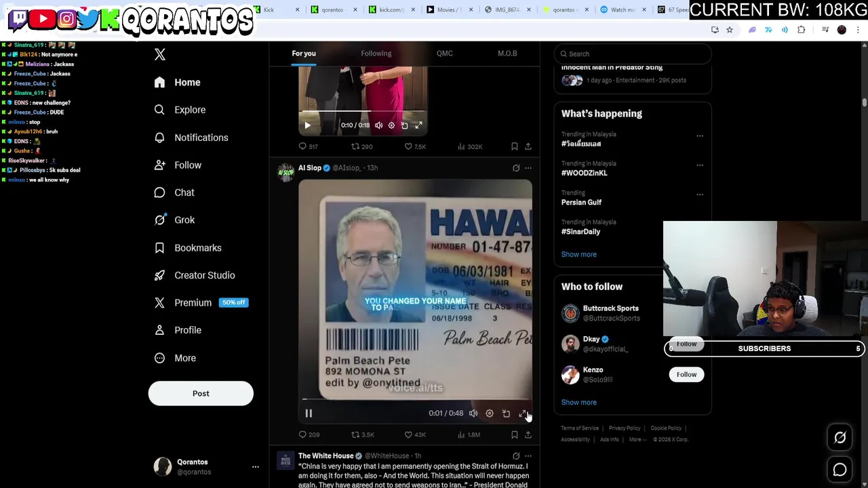Switch to the Following tab

click(x=376, y=54)
